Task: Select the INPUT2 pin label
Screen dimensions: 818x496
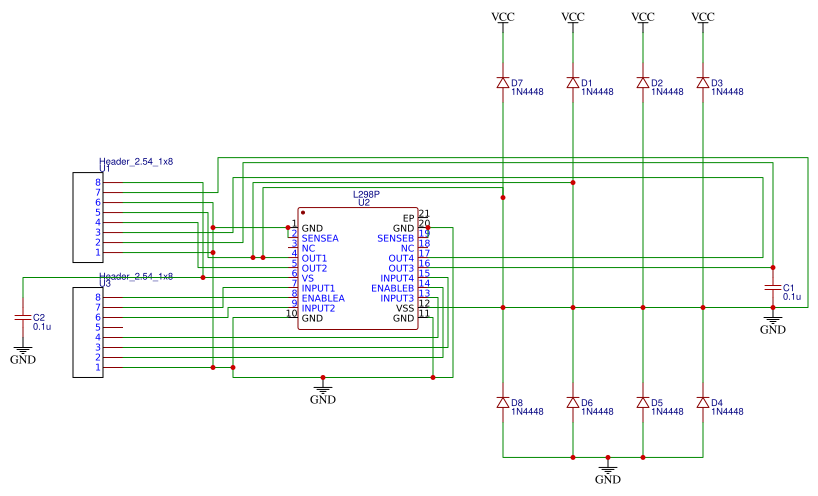Action: (318, 308)
